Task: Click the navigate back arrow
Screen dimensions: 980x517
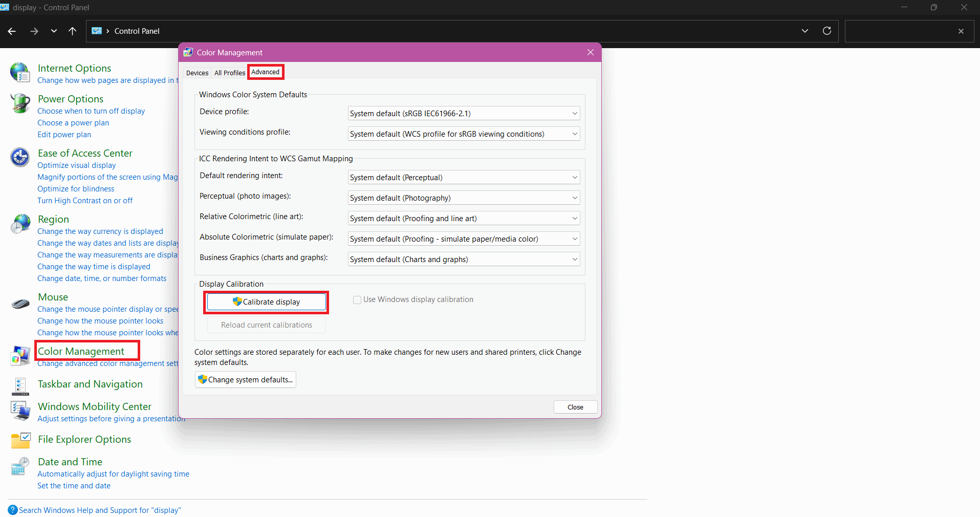Action: pos(12,31)
